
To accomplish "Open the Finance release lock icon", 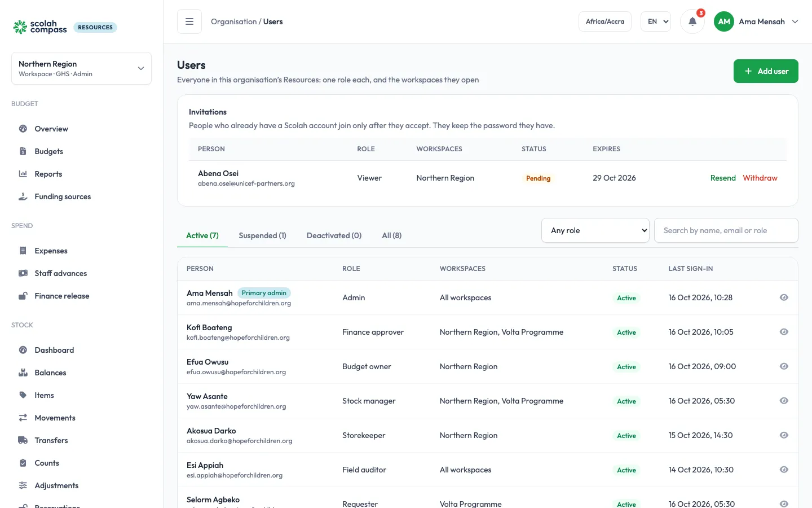I will [x=23, y=296].
